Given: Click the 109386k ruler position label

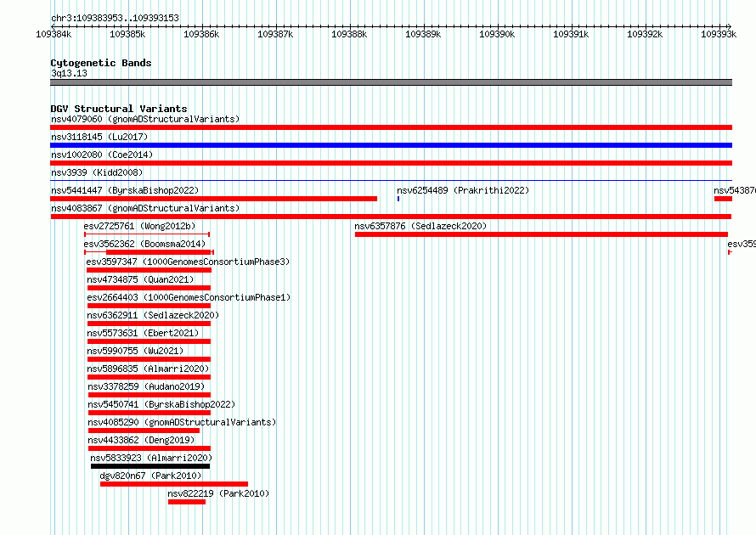Looking at the screenshot, I should tap(201, 34).
